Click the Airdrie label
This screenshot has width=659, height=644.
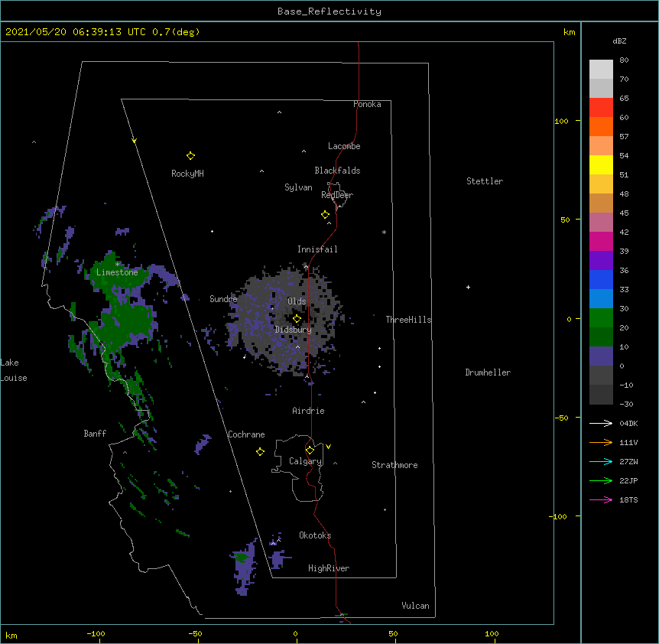[309, 411]
